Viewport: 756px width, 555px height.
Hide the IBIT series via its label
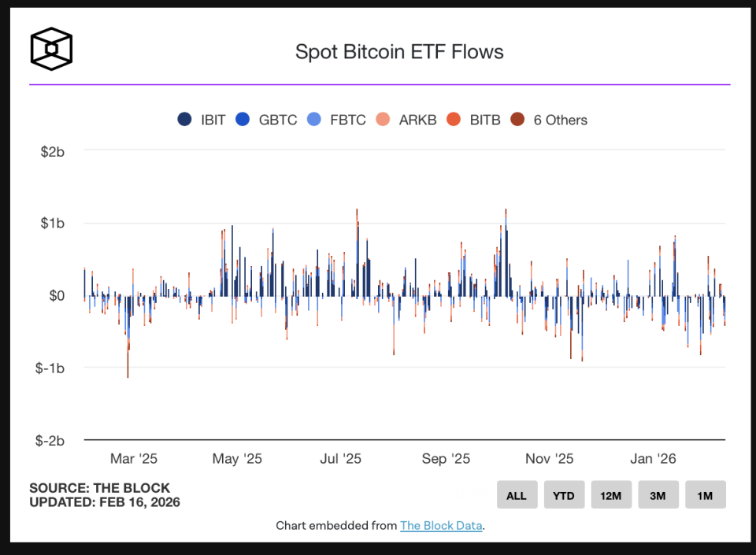pyautogui.click(x=213, y=120)
